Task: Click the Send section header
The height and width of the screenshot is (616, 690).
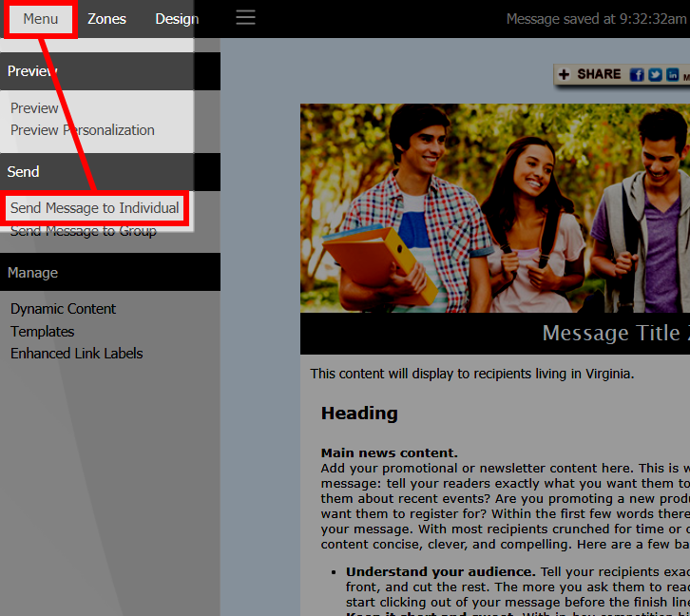Action: tap(110, 172)
